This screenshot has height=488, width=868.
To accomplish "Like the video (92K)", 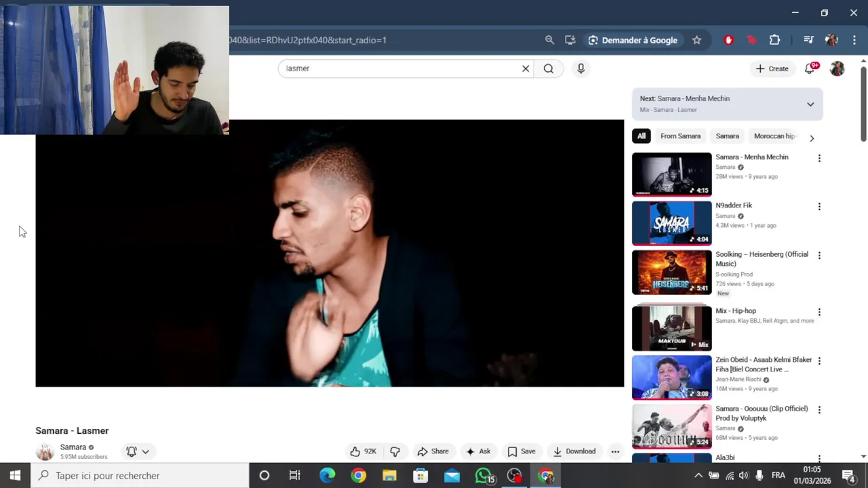I will tap(363, 451).
